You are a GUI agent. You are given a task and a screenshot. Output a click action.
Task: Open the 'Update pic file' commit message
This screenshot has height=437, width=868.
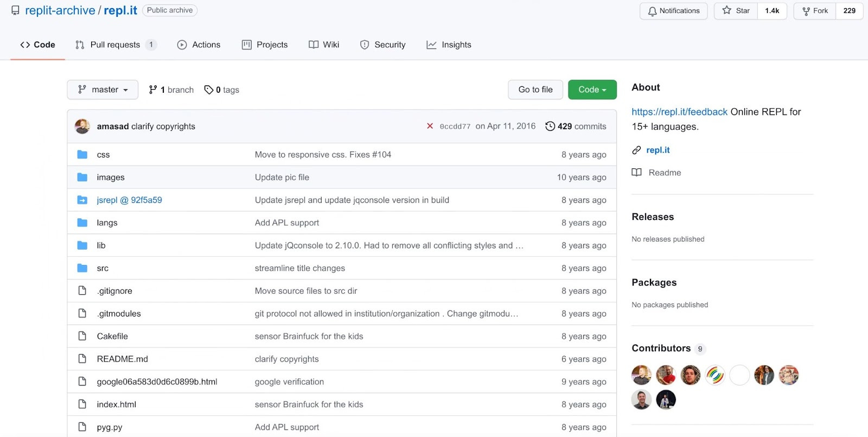(x=282, y=177)
